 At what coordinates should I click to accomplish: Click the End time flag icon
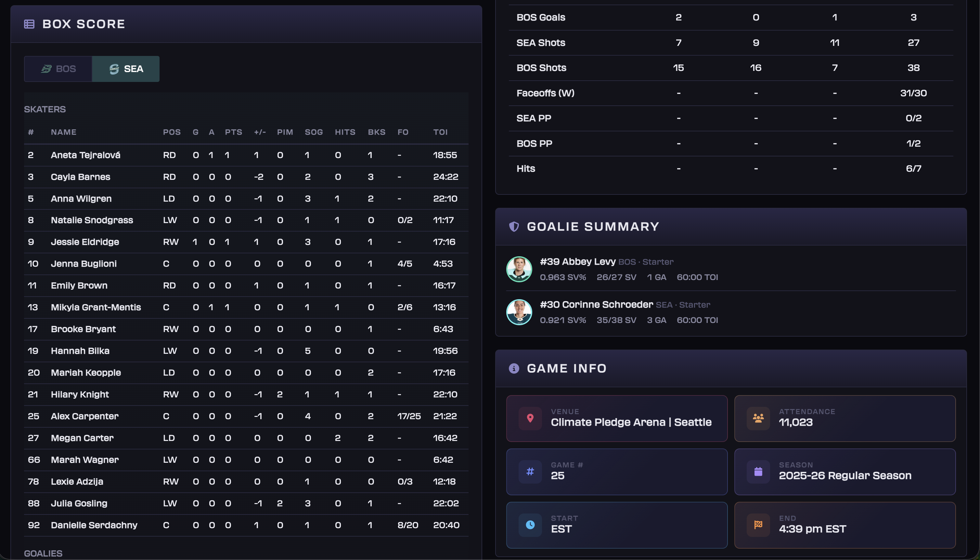click(x=757, y=525)
